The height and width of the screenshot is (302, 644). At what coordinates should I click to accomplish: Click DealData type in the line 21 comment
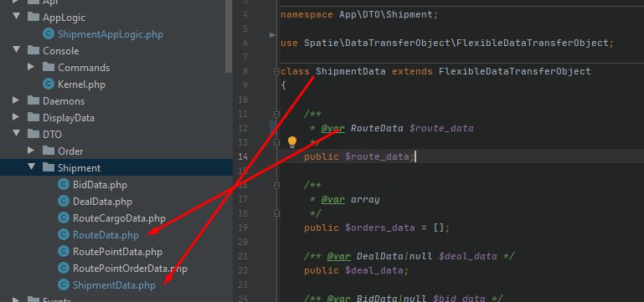[x=379, y=257]
